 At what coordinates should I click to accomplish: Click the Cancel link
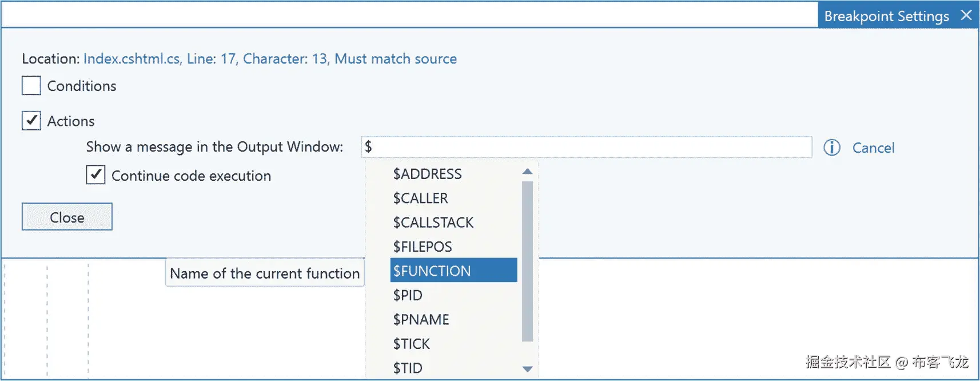[x=873, y=148]
